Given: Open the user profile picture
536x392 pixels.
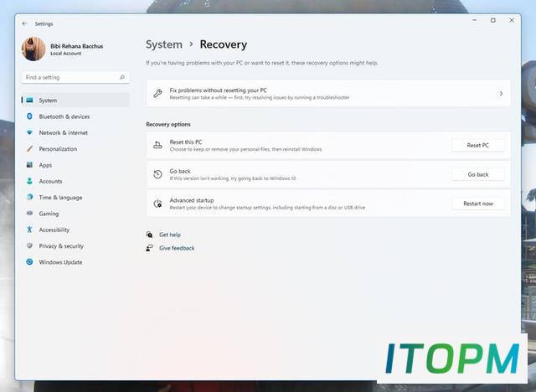Looking at the screenshot, I should tap(33, 49).
